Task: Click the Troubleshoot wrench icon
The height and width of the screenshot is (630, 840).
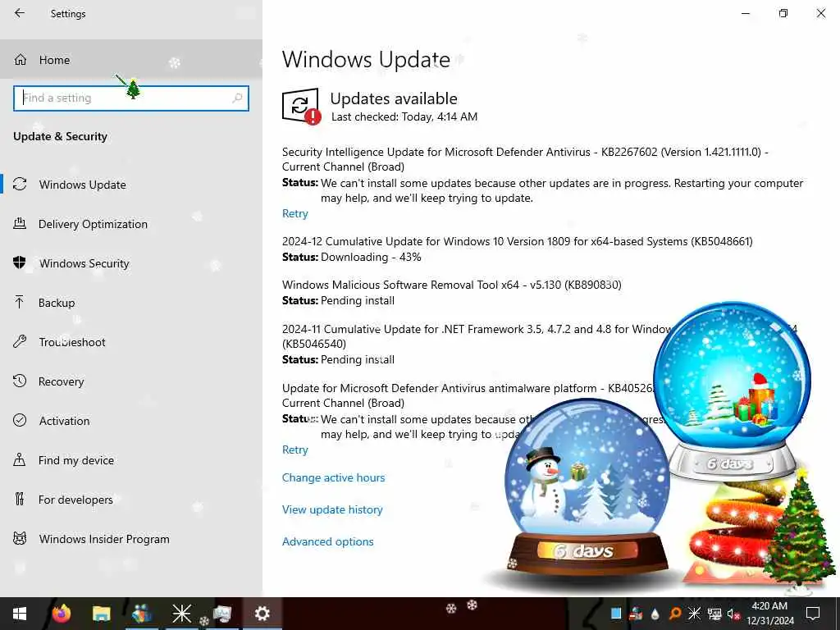Action: pyautogui.click(x=20, y=342)
